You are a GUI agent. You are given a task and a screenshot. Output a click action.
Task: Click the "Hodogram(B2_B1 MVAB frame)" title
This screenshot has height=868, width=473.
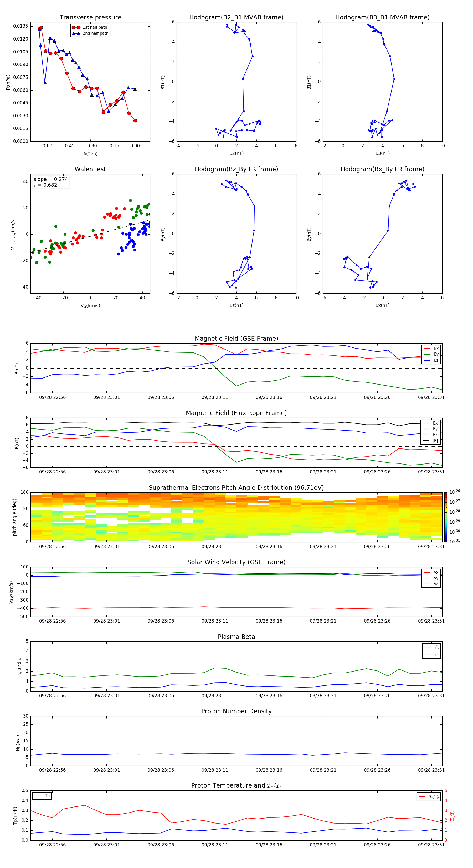pos(236,18)
